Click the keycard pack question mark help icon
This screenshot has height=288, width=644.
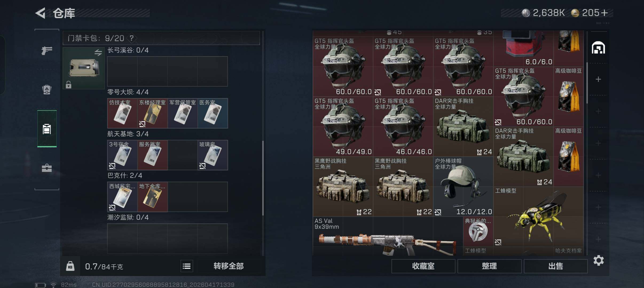[132, 38]
